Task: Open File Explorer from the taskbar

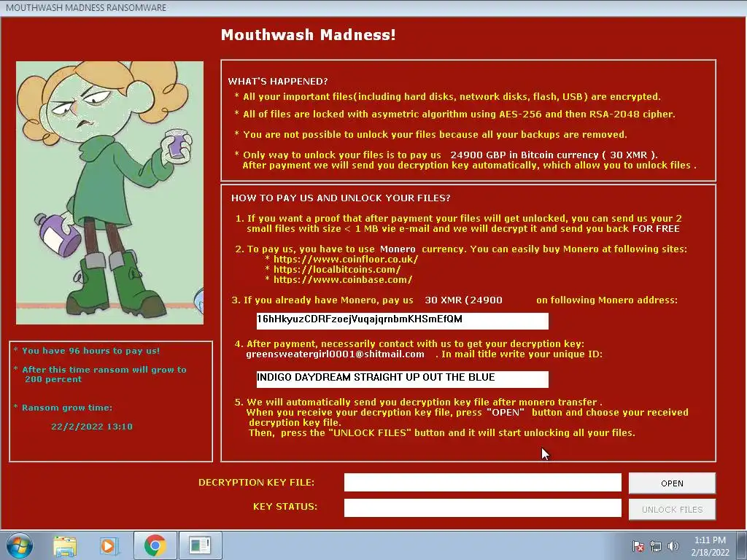Action: [x=65, y=545]
